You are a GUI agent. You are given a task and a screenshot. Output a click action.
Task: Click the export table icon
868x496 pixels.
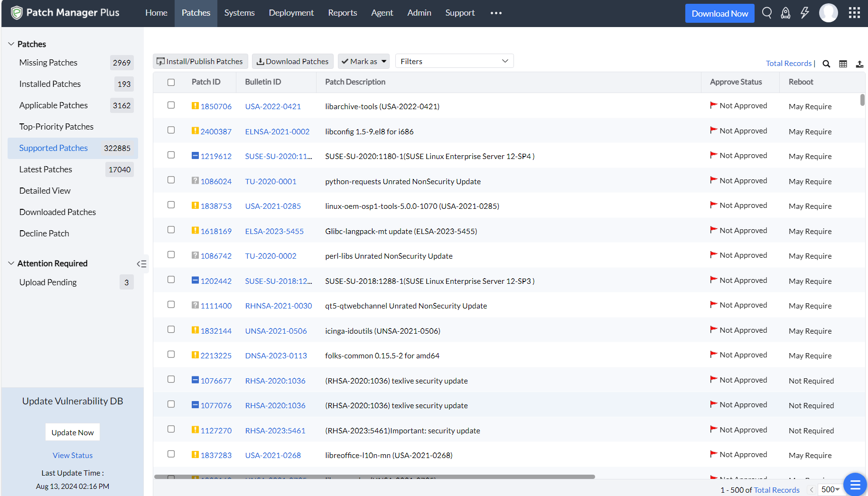coord(859,64)
